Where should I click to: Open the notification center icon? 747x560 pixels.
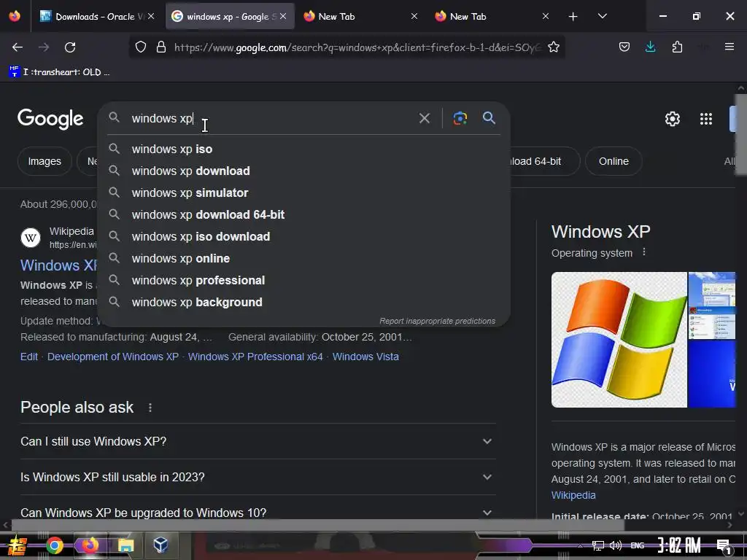(724, 547)
